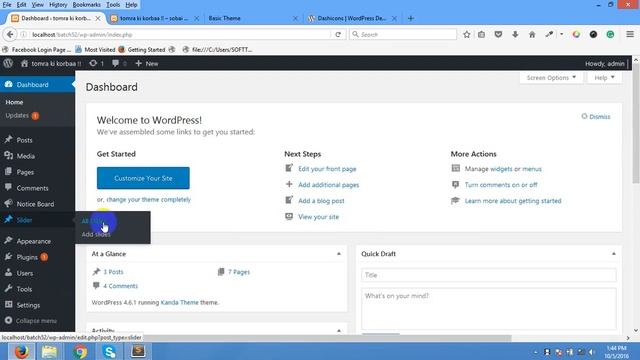Click the Pocket shield icon in toolbar
This screenshot has height=360, width=640.
click(498, 35)
